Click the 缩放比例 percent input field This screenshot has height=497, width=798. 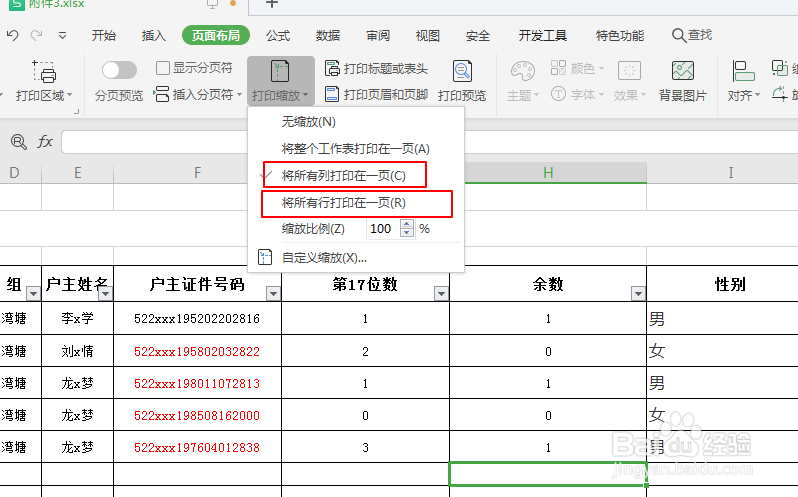383,229
